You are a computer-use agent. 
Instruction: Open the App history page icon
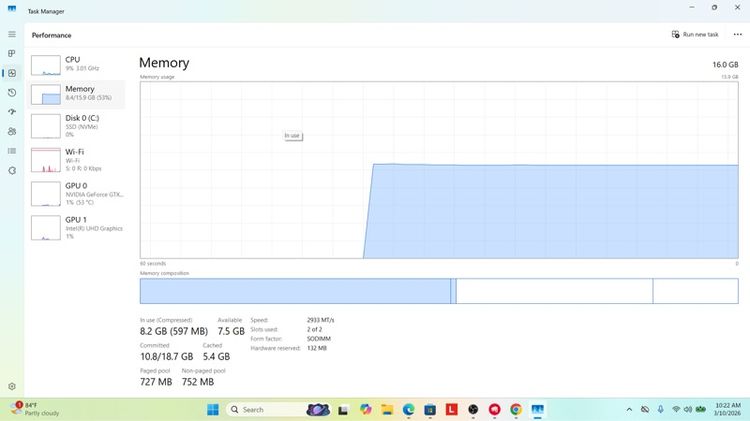pyautogui.click(x=12, y=92)
